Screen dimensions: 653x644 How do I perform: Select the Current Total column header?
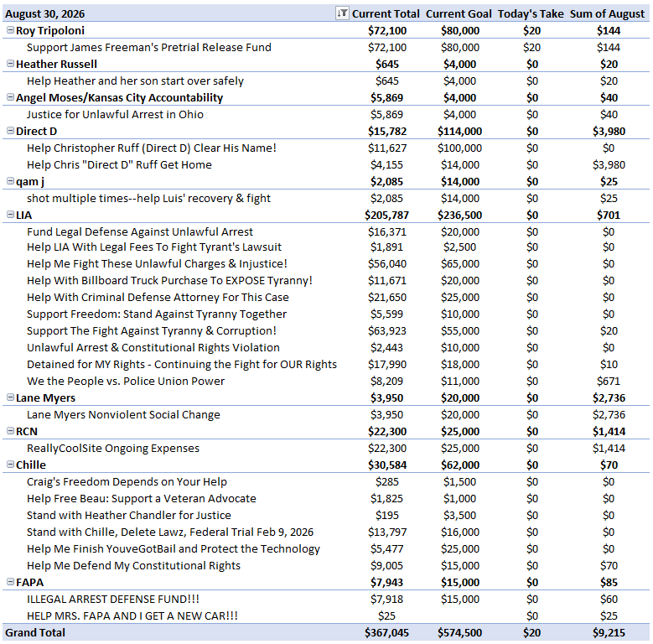[386, 13]
